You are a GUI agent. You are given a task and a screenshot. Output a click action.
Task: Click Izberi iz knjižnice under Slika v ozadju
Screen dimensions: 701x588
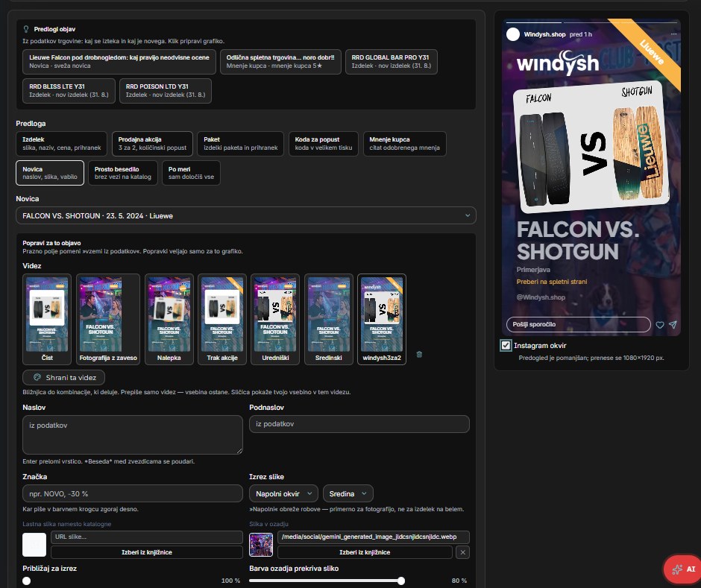(365, 552)
